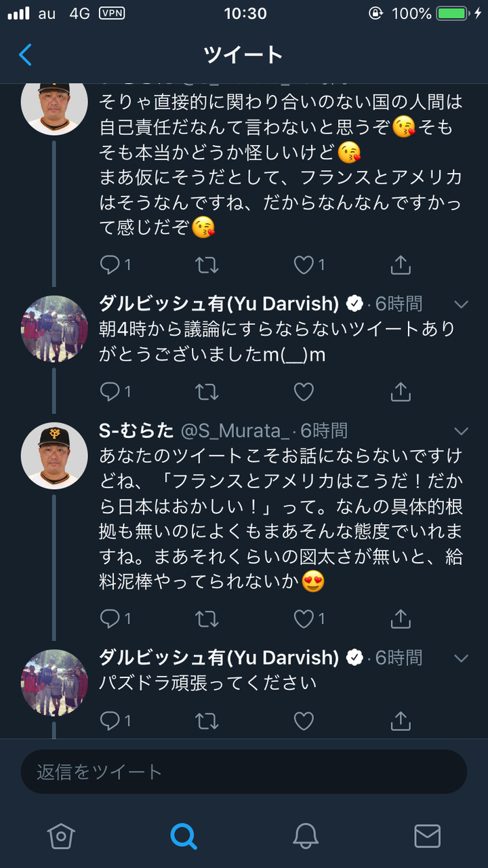Share Darvish's Pazudora tweet

[401, 721]
